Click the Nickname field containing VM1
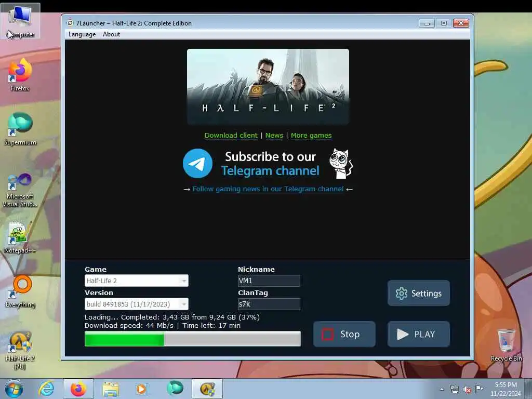This screenshot has height=399, width=532. click(269, 281)
